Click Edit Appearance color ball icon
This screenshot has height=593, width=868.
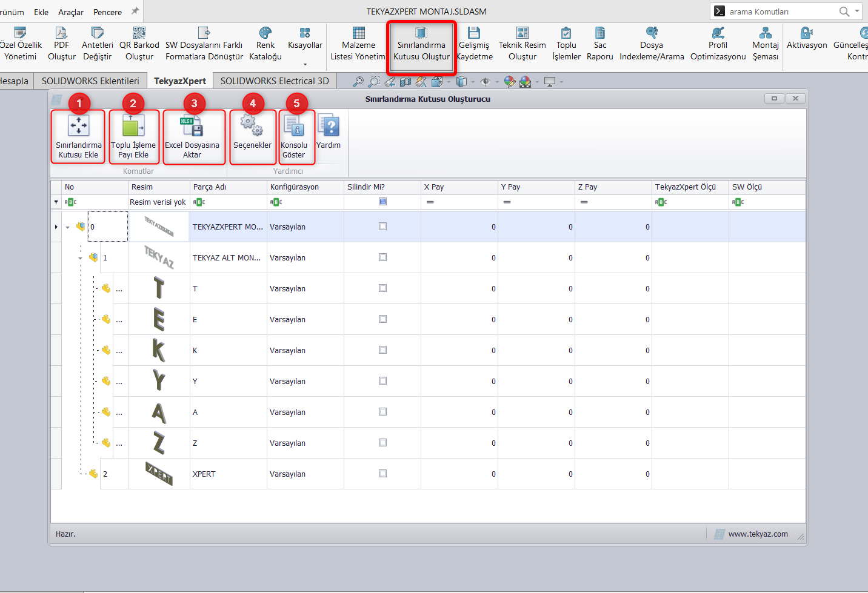510,81
